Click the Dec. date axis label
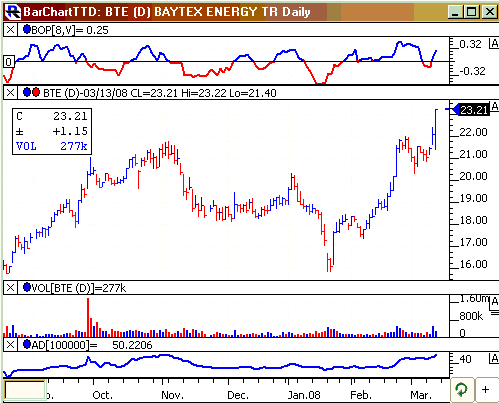 pyautogui.click(x=238, y=395)
